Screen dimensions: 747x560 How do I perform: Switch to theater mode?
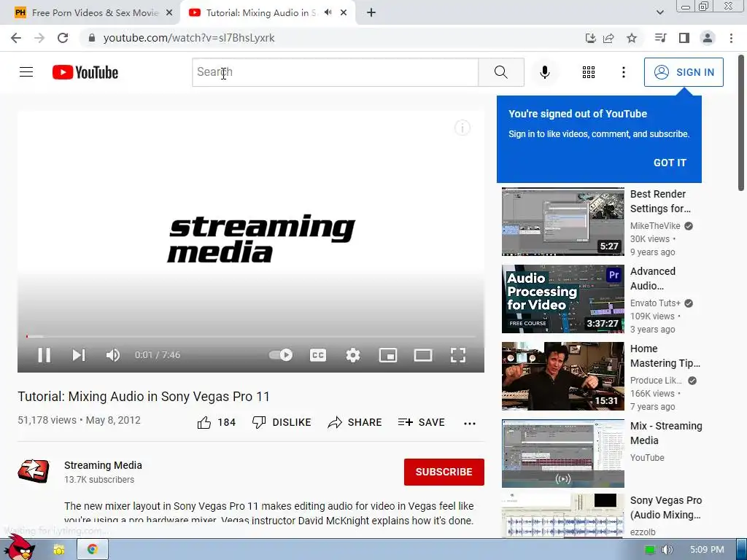pos(422,355)
